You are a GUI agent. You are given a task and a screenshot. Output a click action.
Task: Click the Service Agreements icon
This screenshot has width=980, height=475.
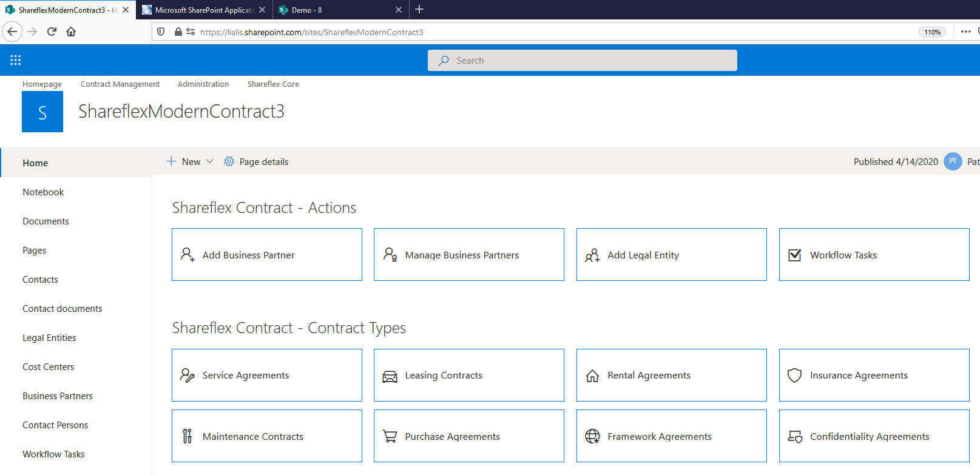[188, 376]
